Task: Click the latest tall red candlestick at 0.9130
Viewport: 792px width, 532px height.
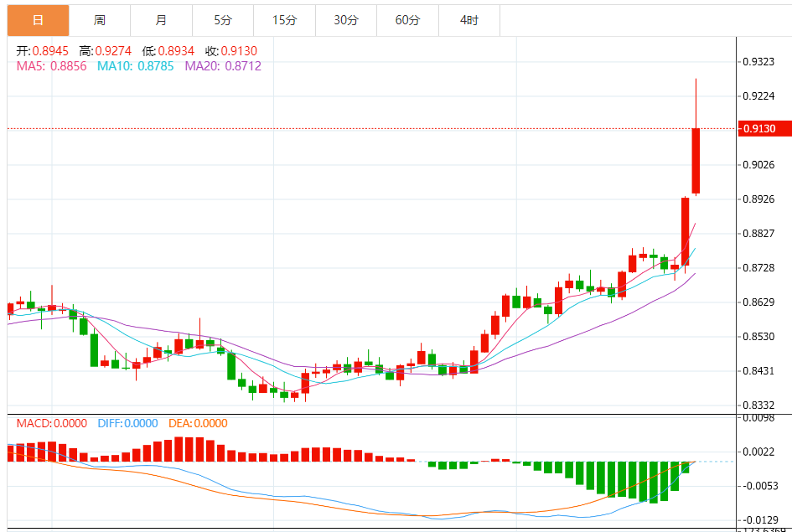Action: tap(696, 161)
